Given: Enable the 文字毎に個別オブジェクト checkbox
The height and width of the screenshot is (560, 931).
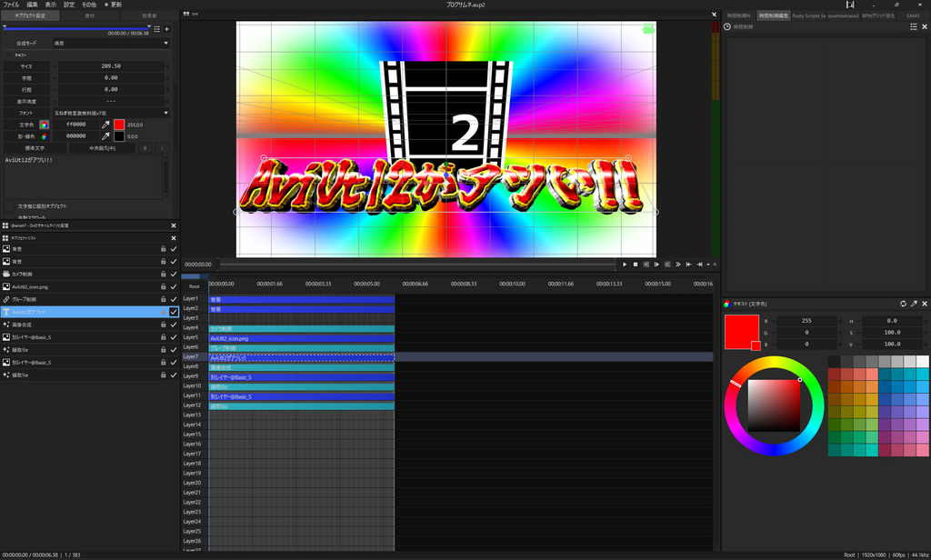Looking at the screenshot, I should tap(9, 206).
